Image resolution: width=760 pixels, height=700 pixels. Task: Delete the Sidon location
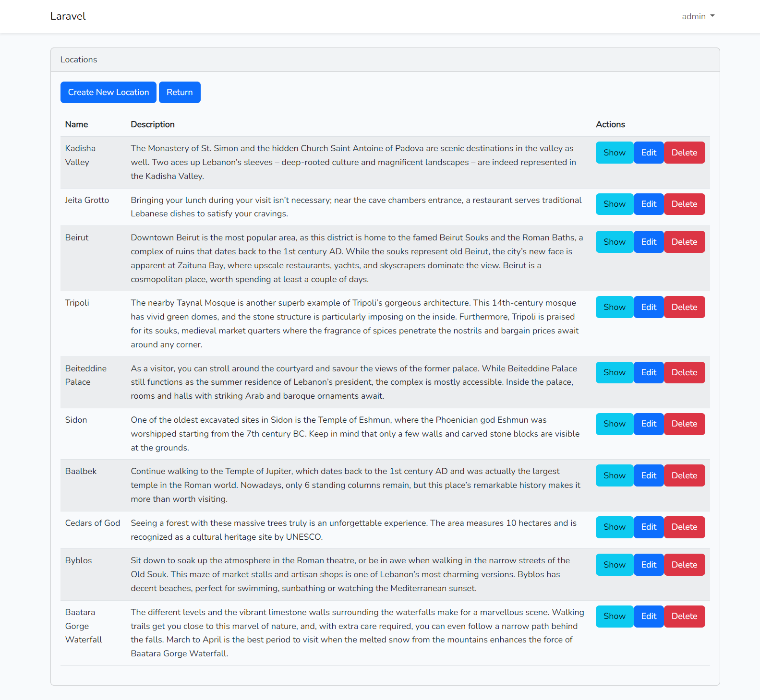(684, 424)
